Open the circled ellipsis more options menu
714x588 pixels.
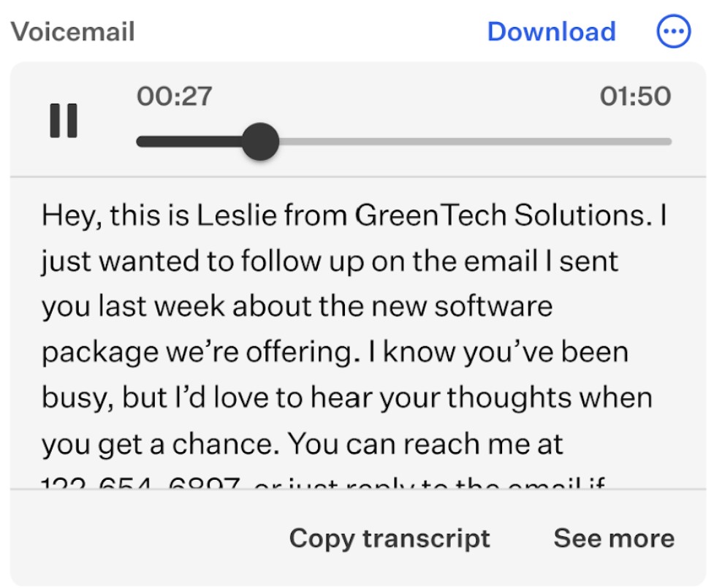point(674,31)
